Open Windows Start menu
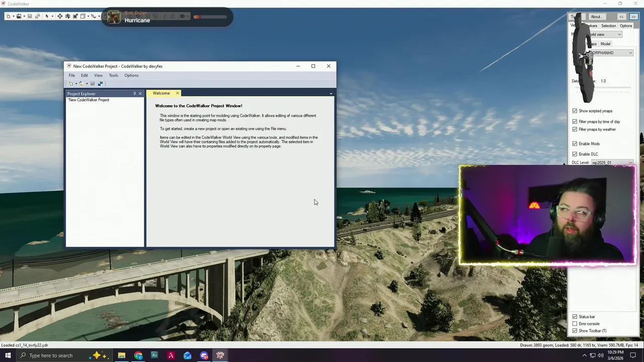 [x=8, y=355]
